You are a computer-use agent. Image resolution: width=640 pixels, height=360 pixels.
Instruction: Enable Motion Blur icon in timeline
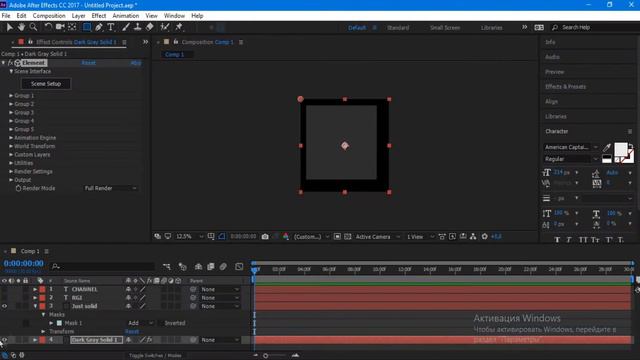[x=223, y=267]
